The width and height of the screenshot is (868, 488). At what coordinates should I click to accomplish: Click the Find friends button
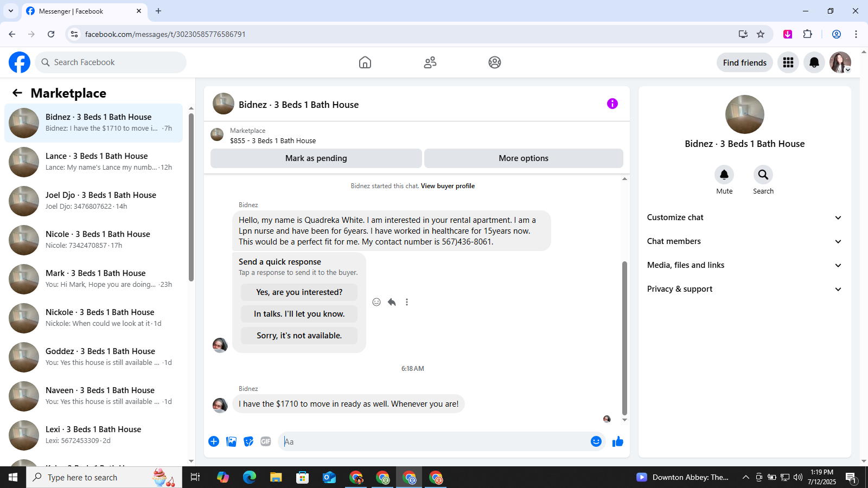pos(745,62)
